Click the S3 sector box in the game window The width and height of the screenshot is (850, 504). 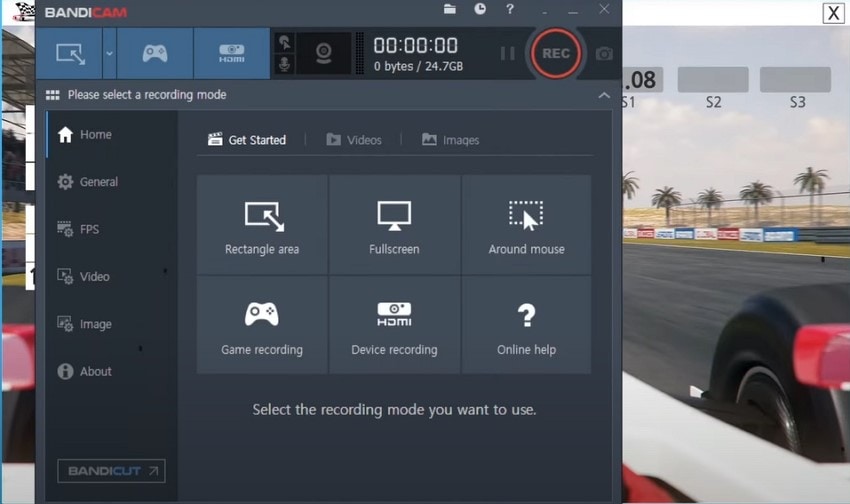click(795, 80)
